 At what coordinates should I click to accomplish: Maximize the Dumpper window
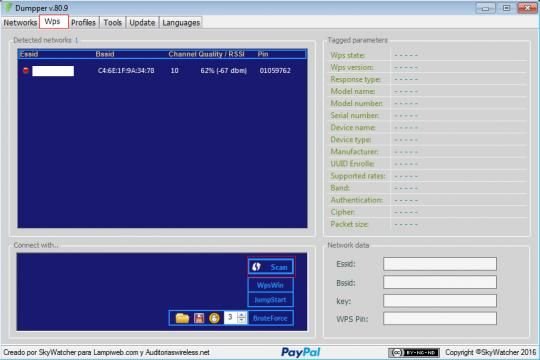(x=506, y=8)
